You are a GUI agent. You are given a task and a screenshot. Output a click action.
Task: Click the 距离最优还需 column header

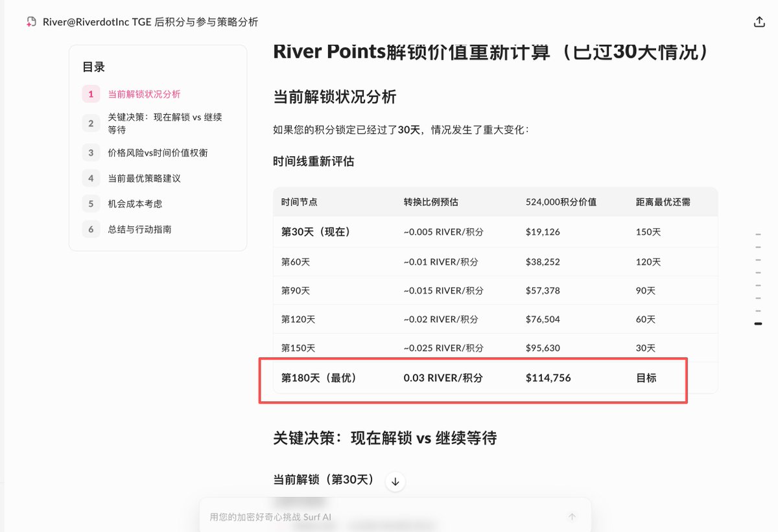click(x=663, y=202)
